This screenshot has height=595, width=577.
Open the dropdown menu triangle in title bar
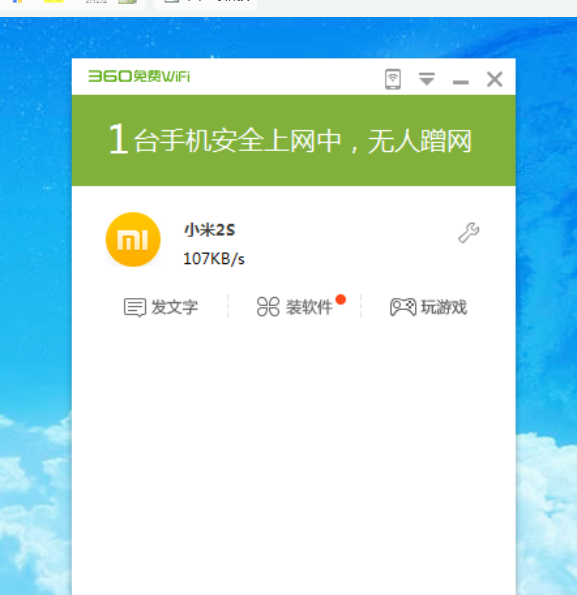[427, 79]
